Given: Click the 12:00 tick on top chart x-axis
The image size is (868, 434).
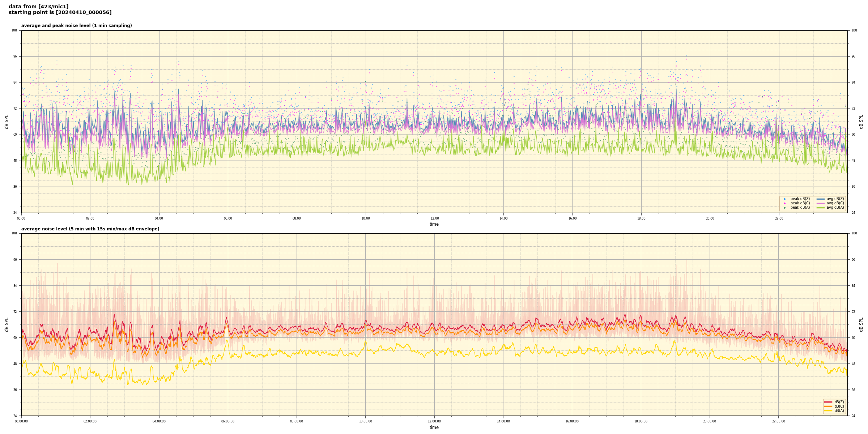Looking at the screenshot, I should point(434,218).
